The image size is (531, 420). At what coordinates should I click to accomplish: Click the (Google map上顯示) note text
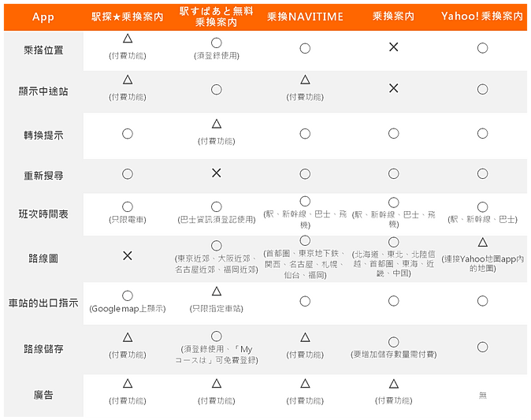128,308
